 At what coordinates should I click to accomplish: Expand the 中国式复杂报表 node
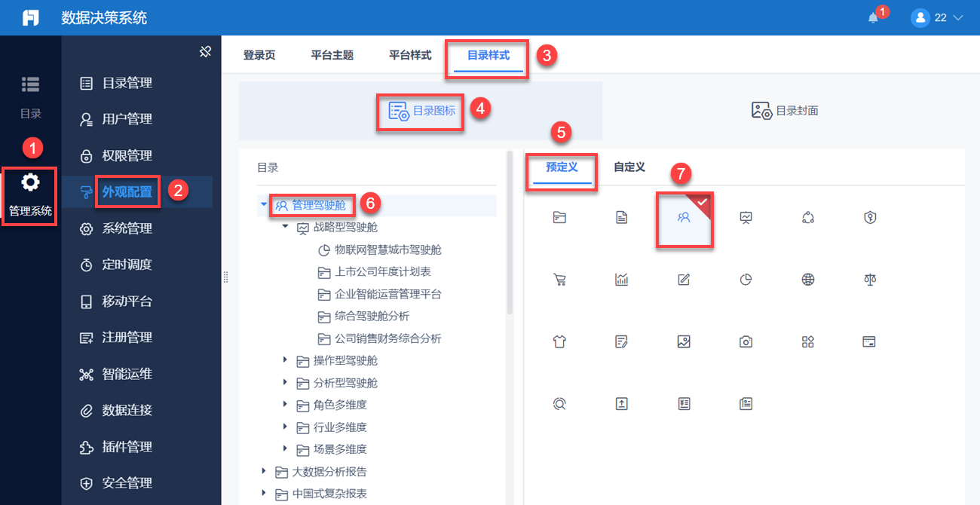click(x=264, y=493)
